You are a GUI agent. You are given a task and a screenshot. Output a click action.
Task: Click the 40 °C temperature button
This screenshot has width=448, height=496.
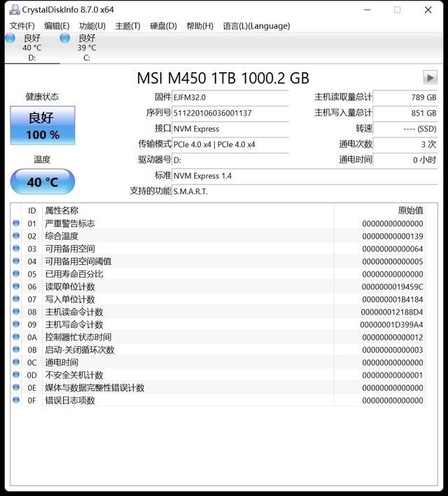(x=43, y=181)
